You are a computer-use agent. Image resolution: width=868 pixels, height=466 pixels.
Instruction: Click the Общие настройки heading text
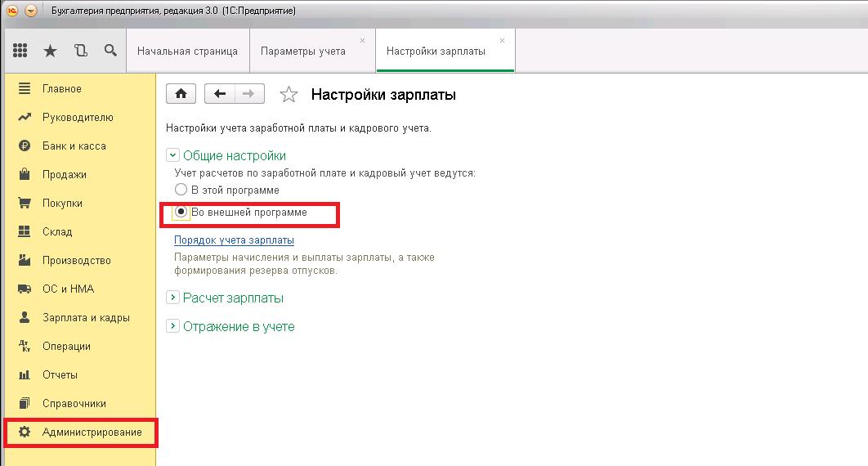point(235,155)
